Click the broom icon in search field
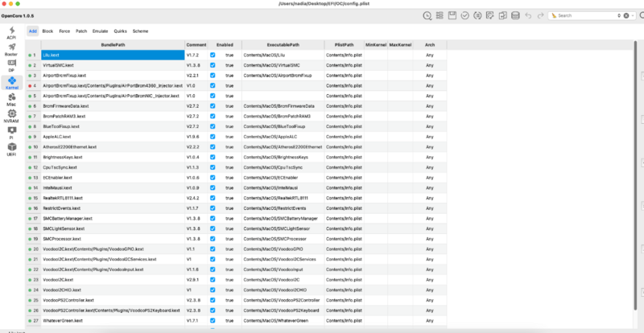644x333 pixels. tap(554, 15)
